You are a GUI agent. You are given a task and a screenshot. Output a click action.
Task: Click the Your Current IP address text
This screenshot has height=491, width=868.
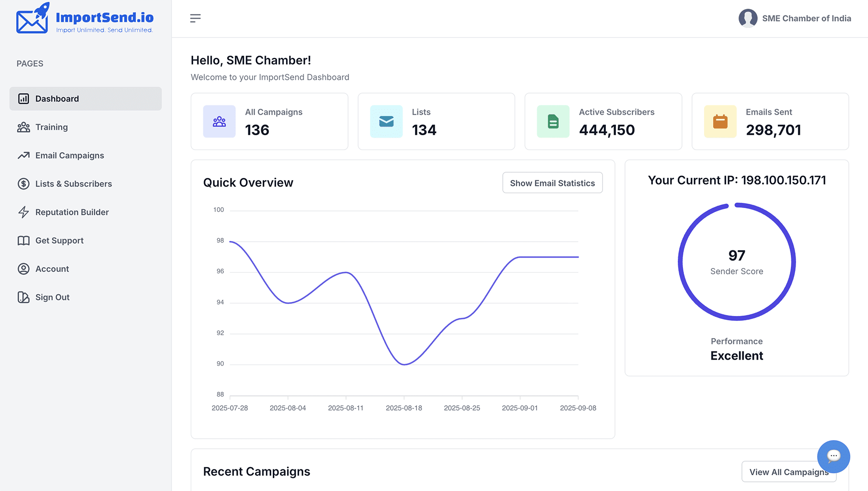737,180
